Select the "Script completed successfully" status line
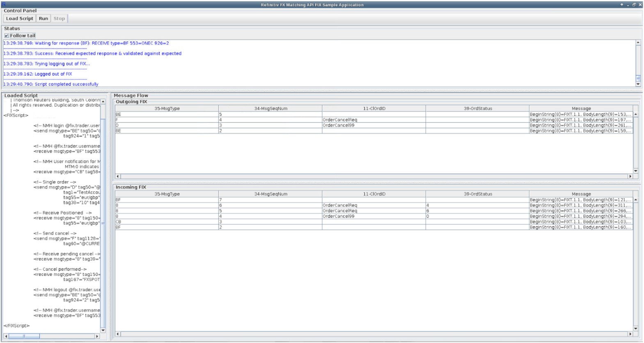The image size is (644, 343). [66, 84]
